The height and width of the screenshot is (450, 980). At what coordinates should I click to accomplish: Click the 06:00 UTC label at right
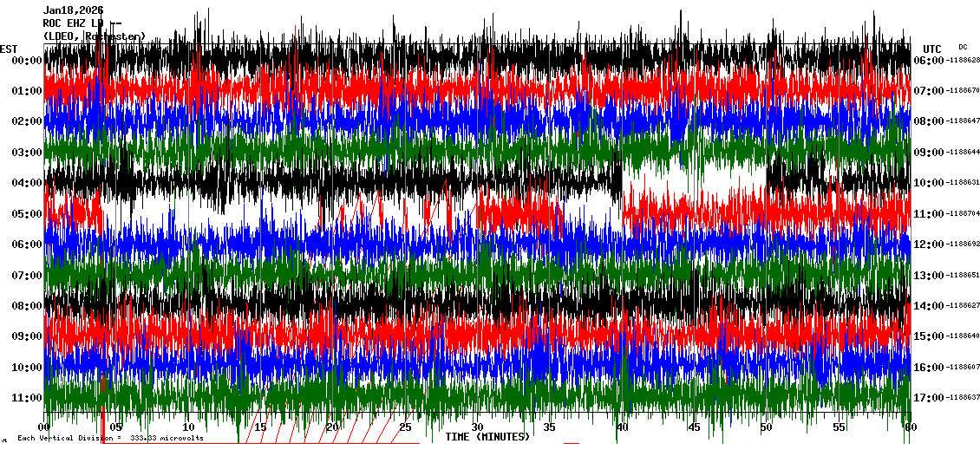coord(929,61)
